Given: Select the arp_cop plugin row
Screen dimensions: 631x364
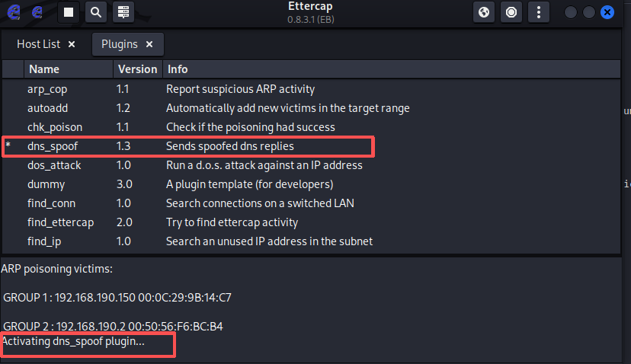Looking at the screenshot, I should click(48, 89).
